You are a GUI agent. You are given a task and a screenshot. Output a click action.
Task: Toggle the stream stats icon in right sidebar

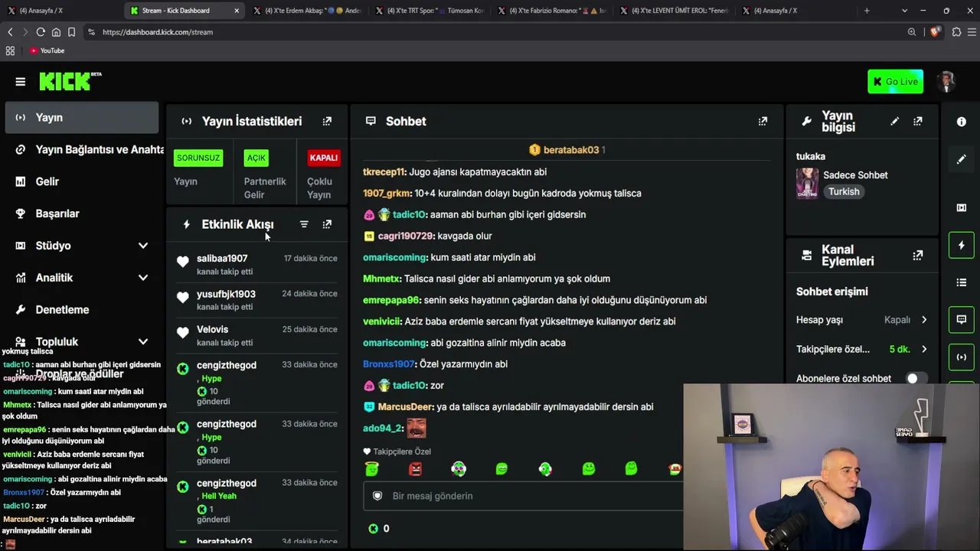point(962,357)
